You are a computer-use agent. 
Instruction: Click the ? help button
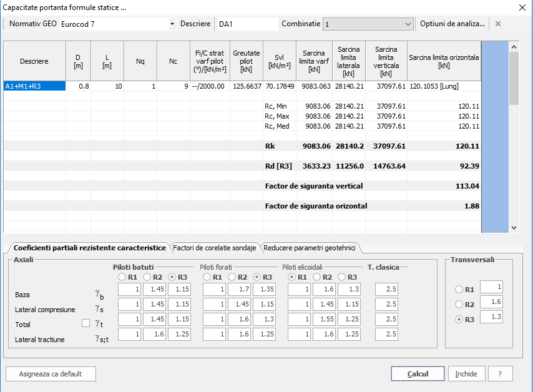click(x=500, y=374)
